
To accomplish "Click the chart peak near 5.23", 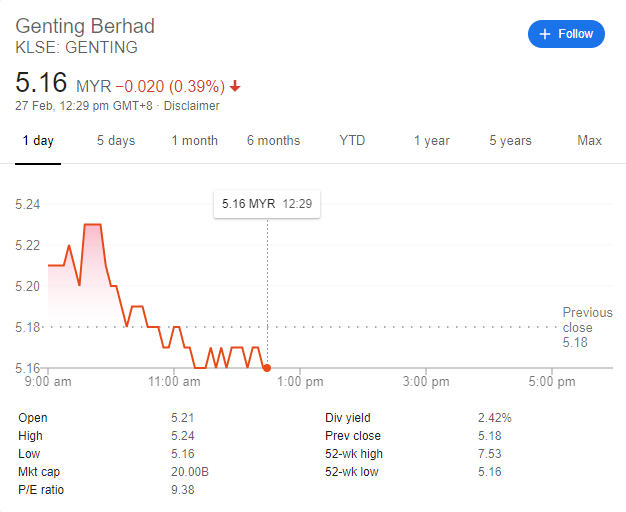I will click(x=93, y=225).
